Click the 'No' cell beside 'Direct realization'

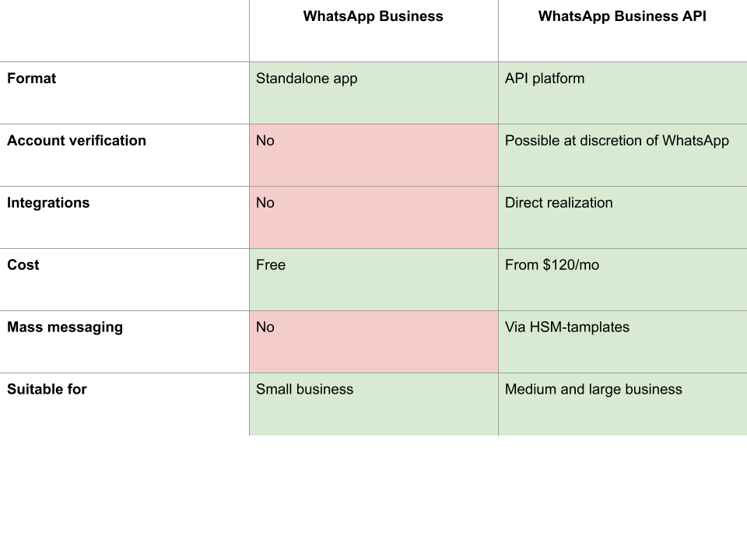click(x=373, y=217)
